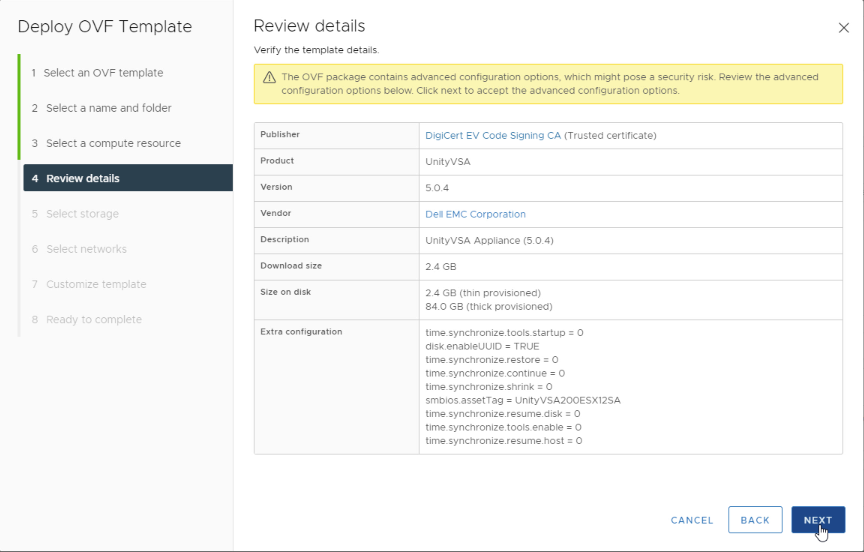The image size is (864, 552).
Task: Close the Deploy OVF Template dialog
Action: tap(843, 28)
